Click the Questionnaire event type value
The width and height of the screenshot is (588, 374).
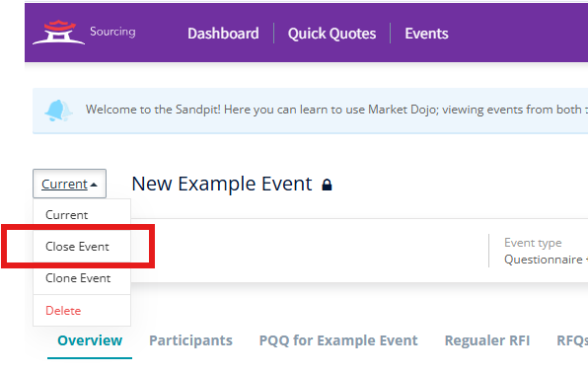point(546,260)
